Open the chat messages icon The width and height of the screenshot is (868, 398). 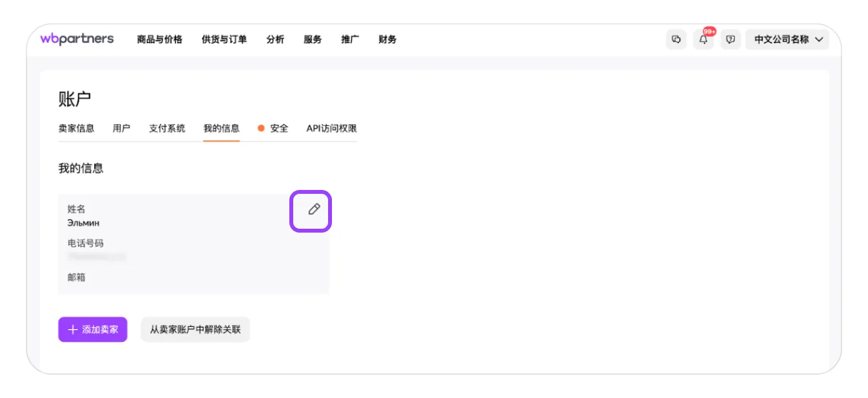click(x=676, y=39)
